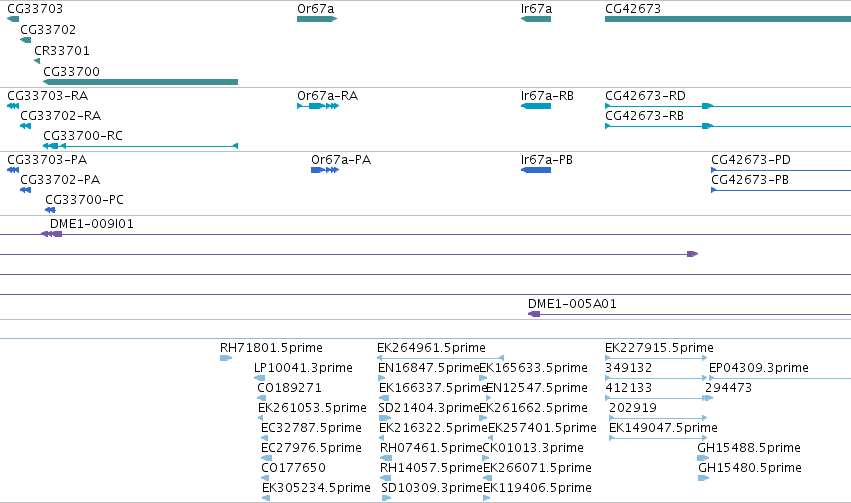Viewport: 851px width, 503px height.
Task: Select EST EK261662.5prime
Action: (534, 408)
